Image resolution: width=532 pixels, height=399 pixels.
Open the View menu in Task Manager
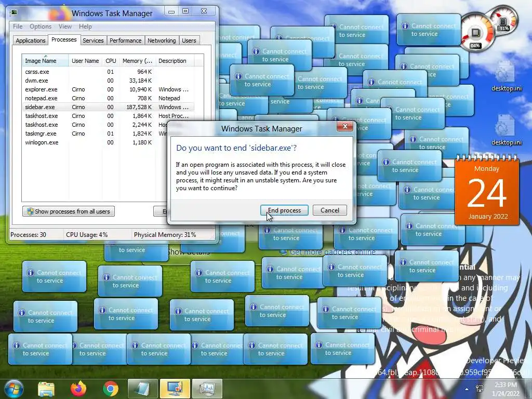pos(65,26)
